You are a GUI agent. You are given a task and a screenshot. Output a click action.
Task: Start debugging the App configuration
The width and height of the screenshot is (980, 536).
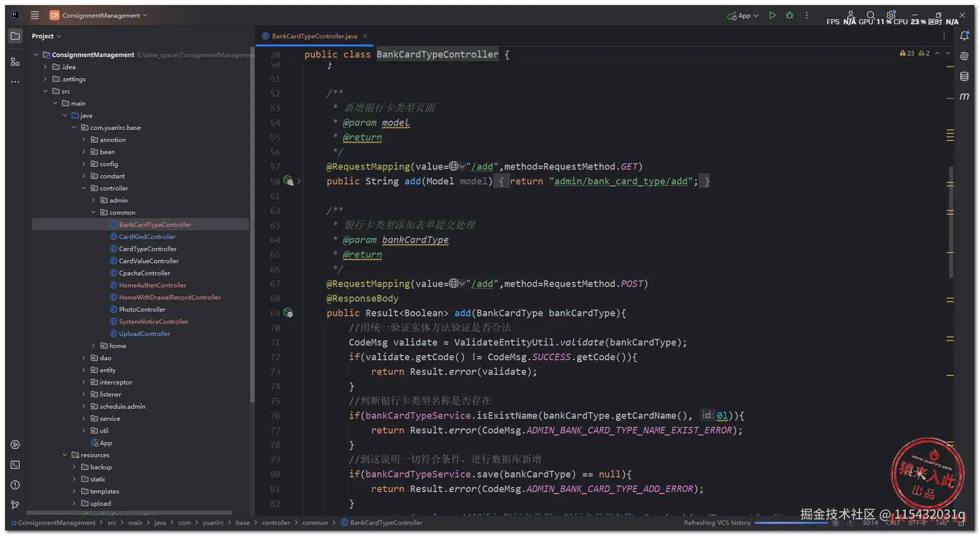pos(790,15)
